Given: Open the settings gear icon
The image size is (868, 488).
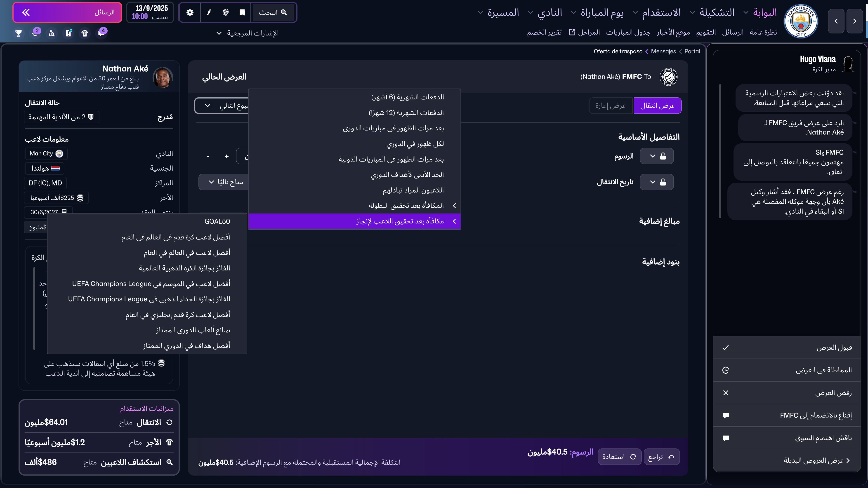Looking at the screenshot, I should 190,12.
